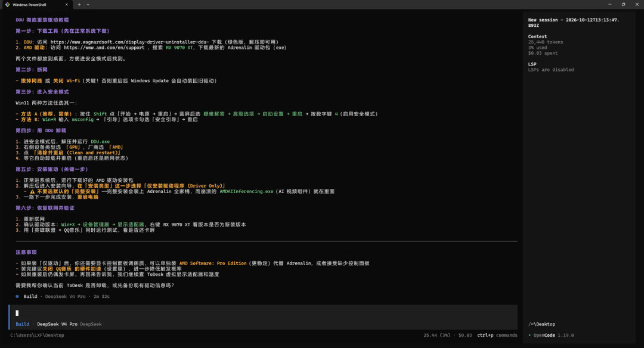The width and height of the screenshot is (644, 348).
Task: Click the DeepSeek V4 Pro model under the prompt
Action: point(57,324)
